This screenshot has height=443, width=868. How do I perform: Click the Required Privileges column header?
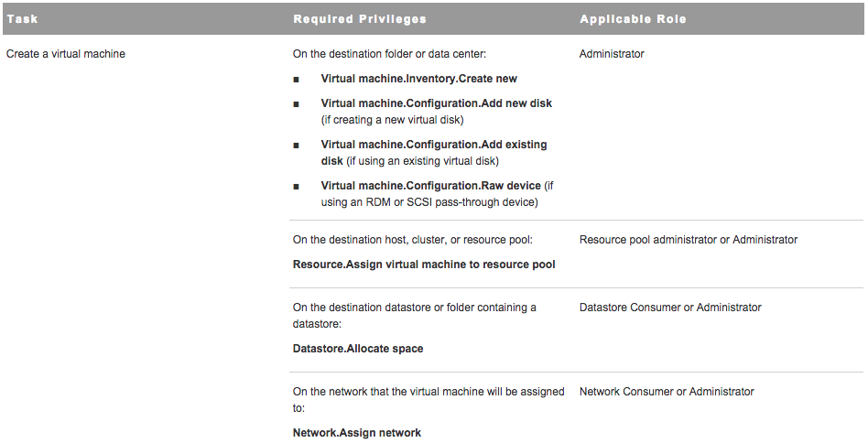click(360, 18)
